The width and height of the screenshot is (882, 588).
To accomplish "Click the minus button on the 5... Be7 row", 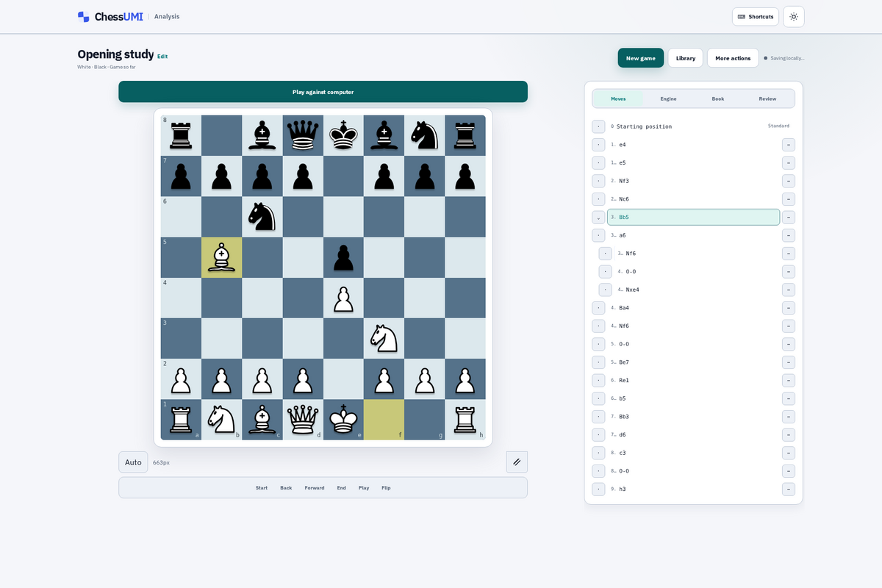I will [x=788, y=362].
